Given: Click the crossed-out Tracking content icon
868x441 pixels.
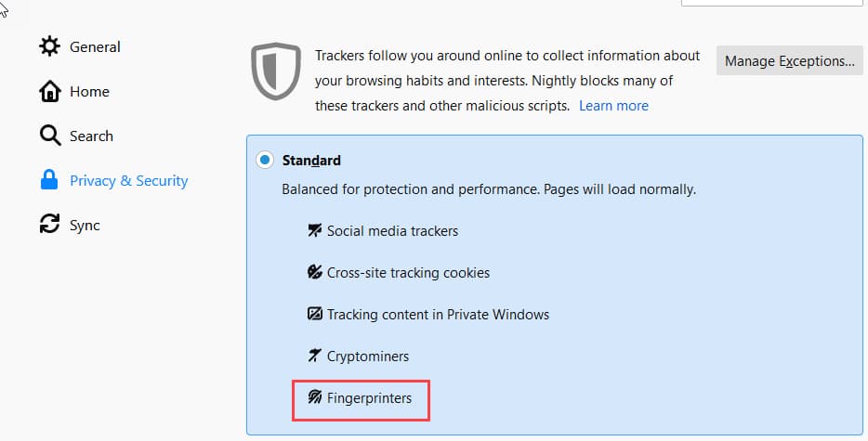Looking at the screenshot, I should (x=314, y=315).
